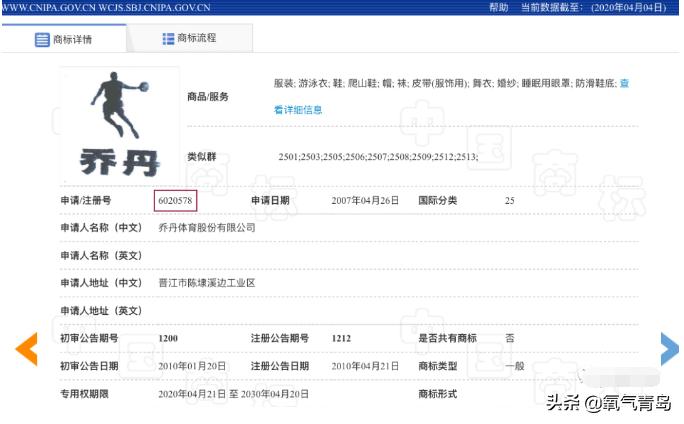684x424 pixels.
Task: Select preliminary announcement date 2010年01月20日
Action: click(x=192, y=366)
